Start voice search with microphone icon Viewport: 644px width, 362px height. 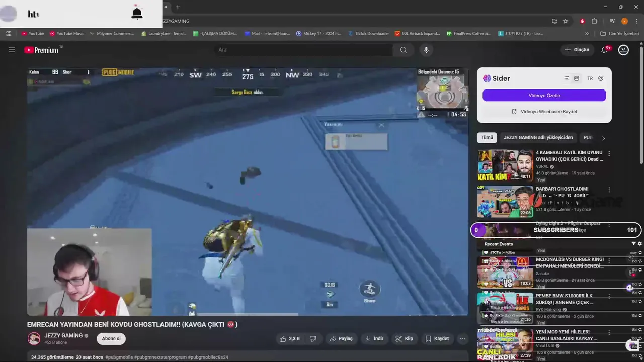[426, 50]
